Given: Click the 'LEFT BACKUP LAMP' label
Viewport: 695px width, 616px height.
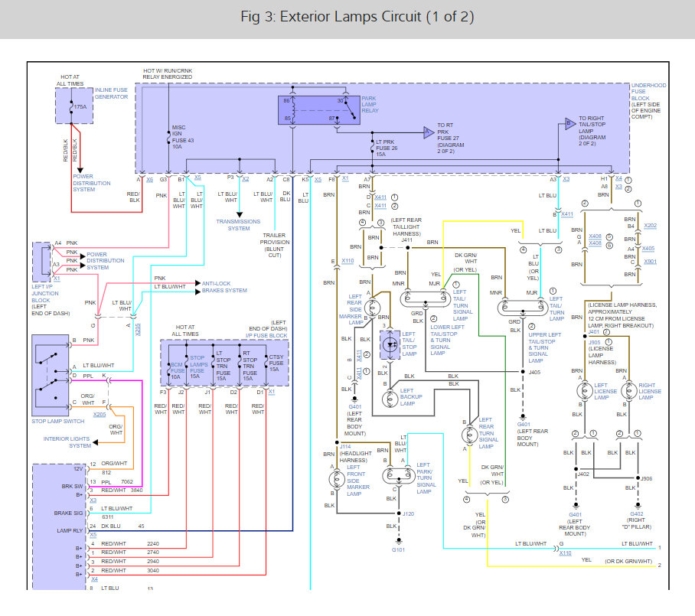Looking at the screenshot, I should click(411, 397).
